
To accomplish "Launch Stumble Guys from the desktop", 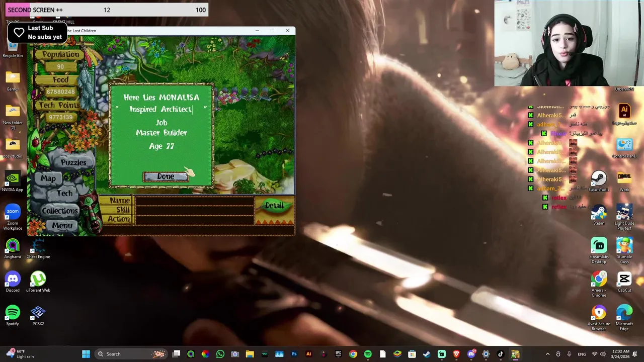I will 624,251.
